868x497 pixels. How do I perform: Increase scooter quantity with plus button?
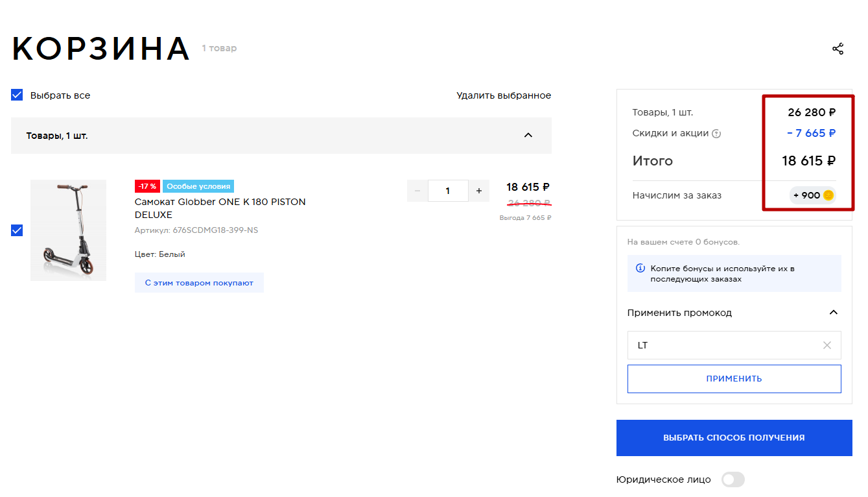pyautogui.click(x=479, y=191)
